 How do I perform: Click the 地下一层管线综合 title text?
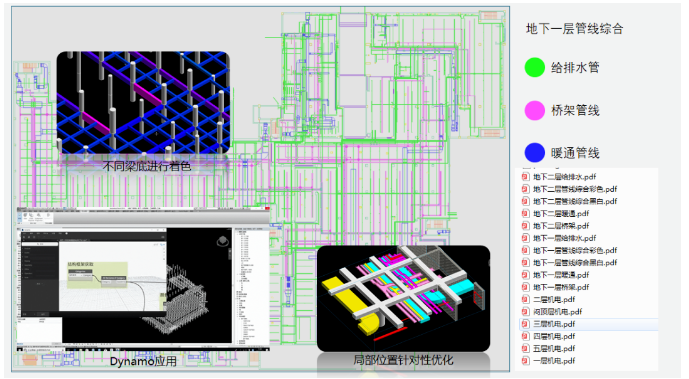pos(575,29)
